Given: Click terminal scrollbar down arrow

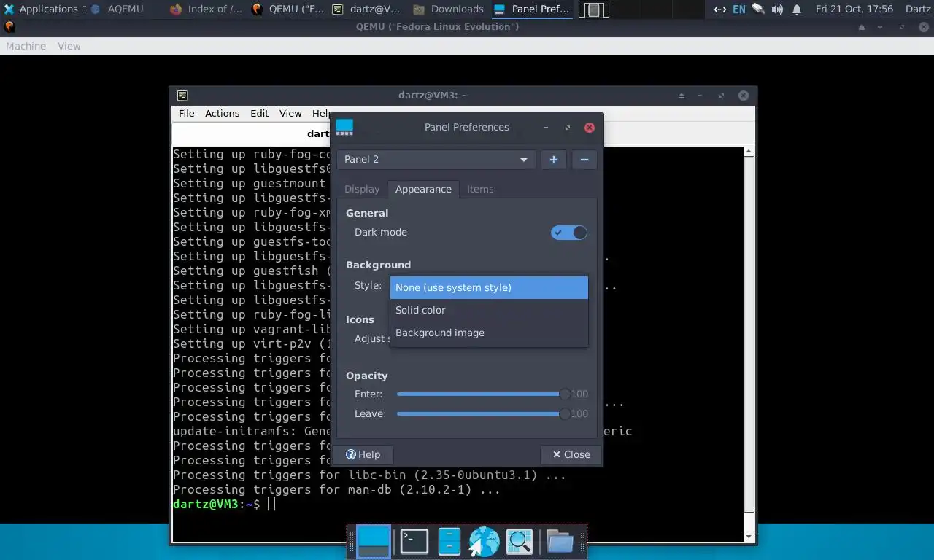Looking at the screenshot, I should (749, 537).
